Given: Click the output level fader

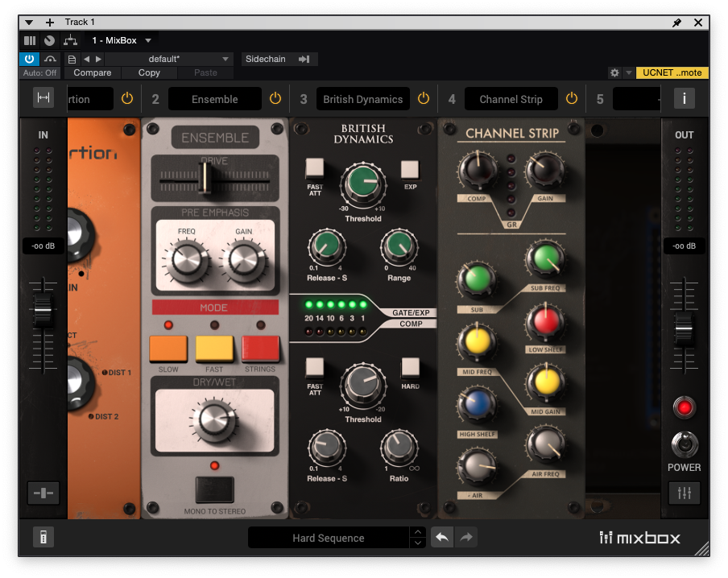Looking at the screenshot, I should click(684, 329).
